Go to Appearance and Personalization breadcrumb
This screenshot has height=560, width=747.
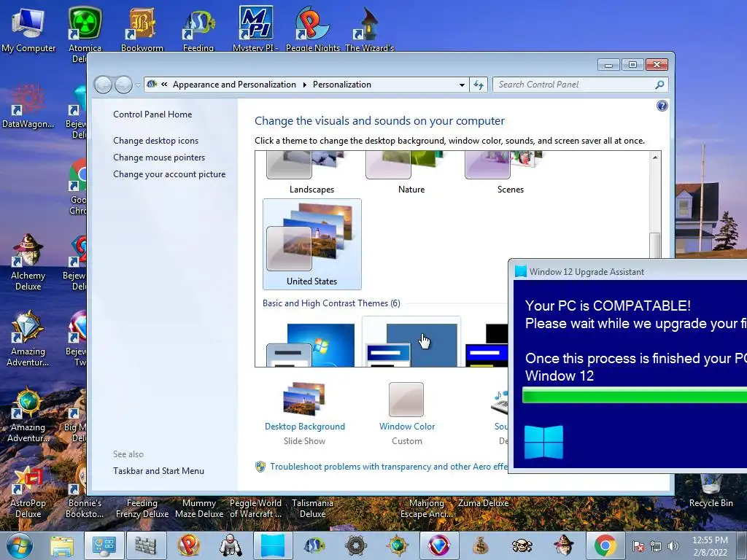(x=234, y=85)
